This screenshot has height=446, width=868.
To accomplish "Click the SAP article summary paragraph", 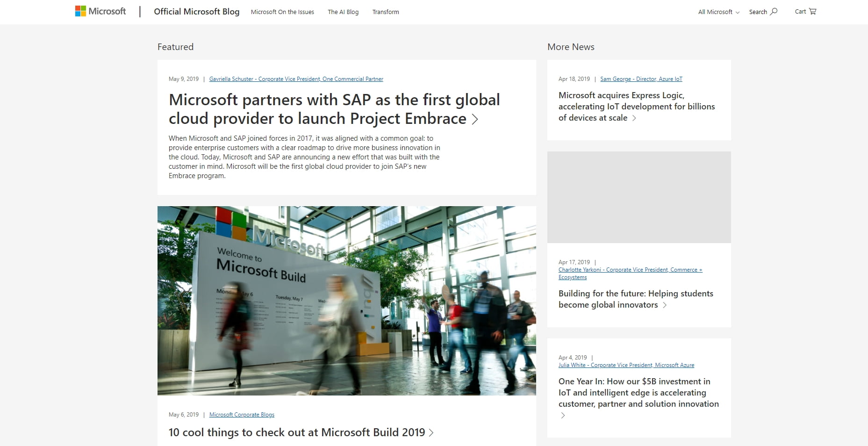I will (304, 157).
